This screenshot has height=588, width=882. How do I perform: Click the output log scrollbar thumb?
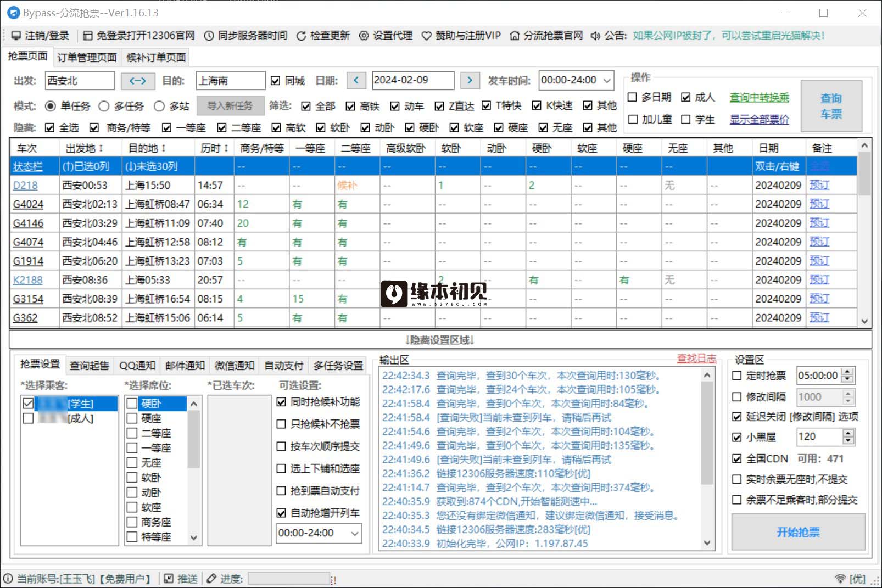(x=707, y=434)
